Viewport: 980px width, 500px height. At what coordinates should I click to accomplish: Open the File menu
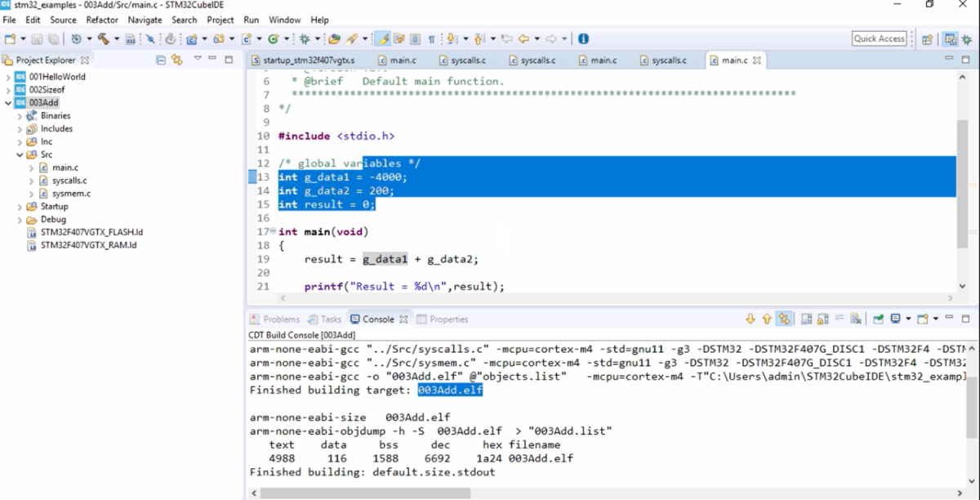[x=10, y=20]
